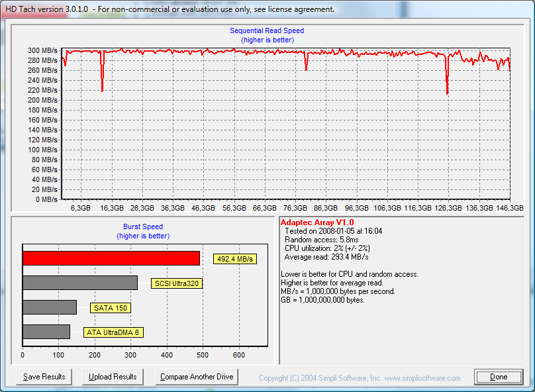Click the 126,3GB axis label
The image size is (535, 392).
448,208
